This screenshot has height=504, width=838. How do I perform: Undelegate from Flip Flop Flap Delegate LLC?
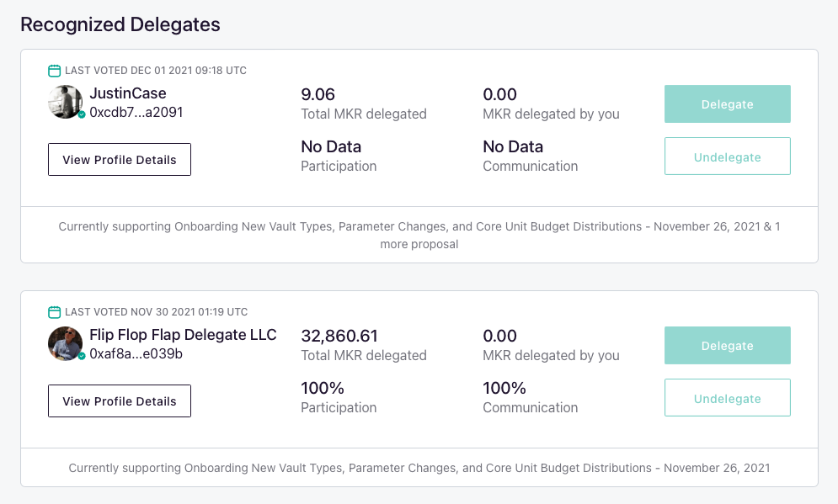click(x=728, y=398)
